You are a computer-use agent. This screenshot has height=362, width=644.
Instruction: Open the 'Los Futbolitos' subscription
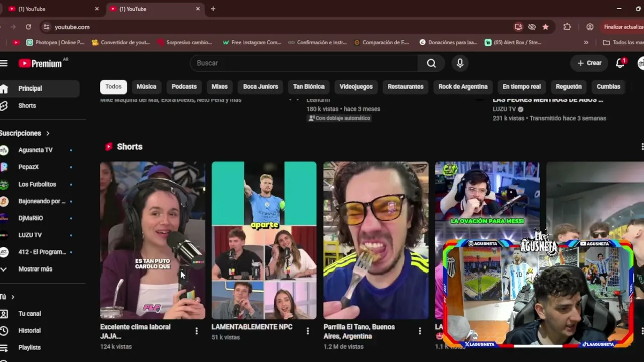[37, 184]
